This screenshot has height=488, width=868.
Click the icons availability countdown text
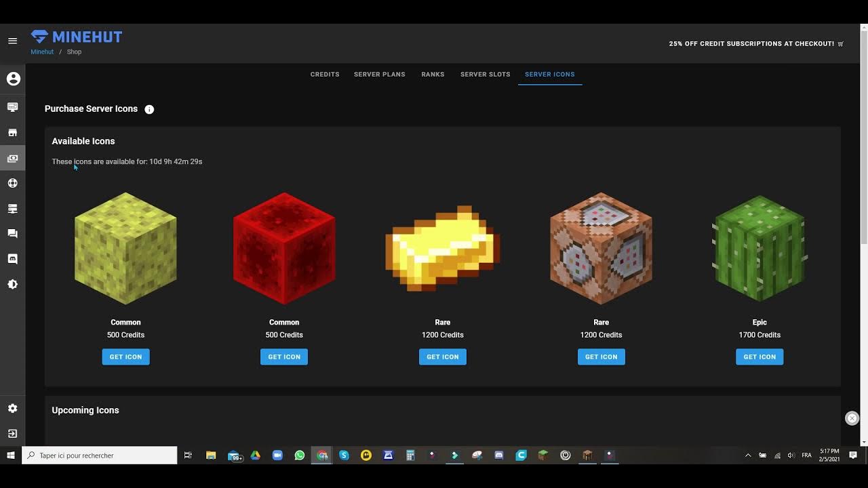127,162
